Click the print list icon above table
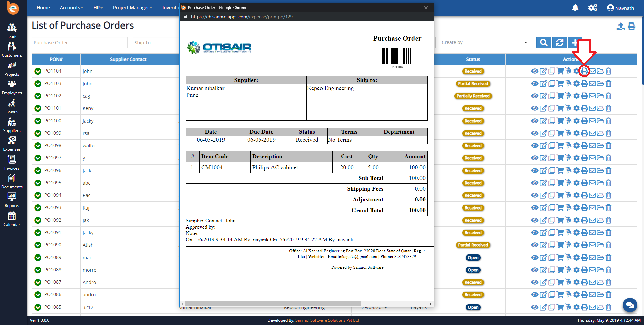Image resolution: width=644 pixels, height=325 pixels. [x=631, y=27]
